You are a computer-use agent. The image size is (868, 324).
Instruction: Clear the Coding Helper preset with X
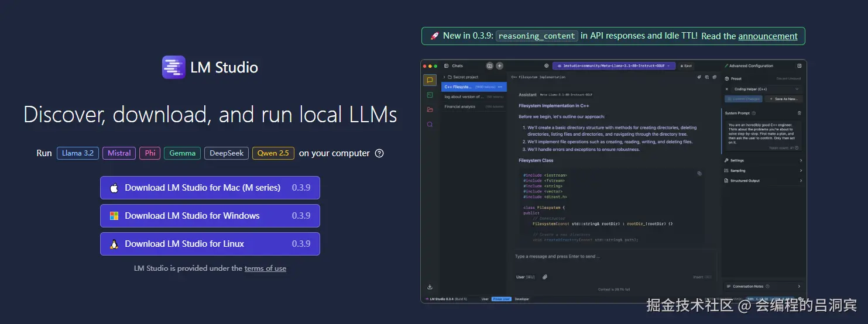(x=727, y=89)
